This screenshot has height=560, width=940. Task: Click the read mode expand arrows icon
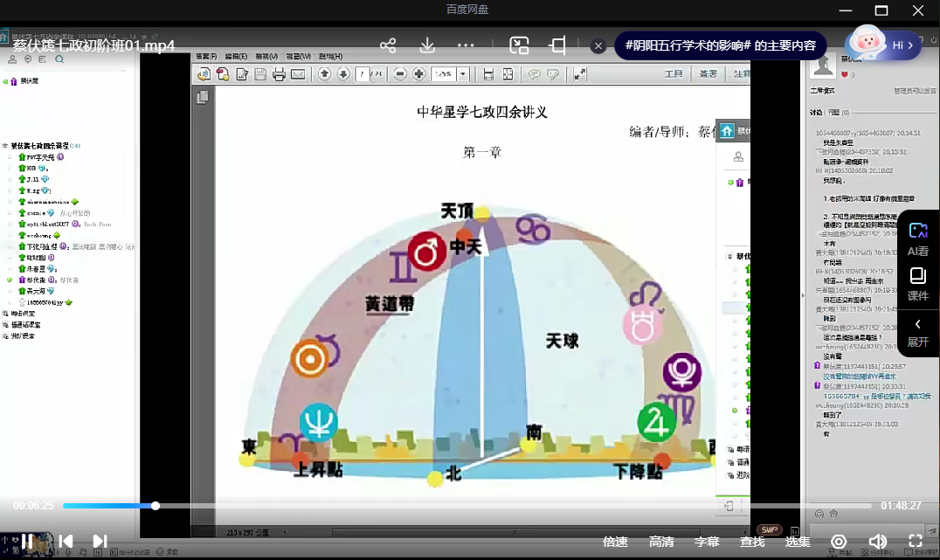(x=579, y=74)
